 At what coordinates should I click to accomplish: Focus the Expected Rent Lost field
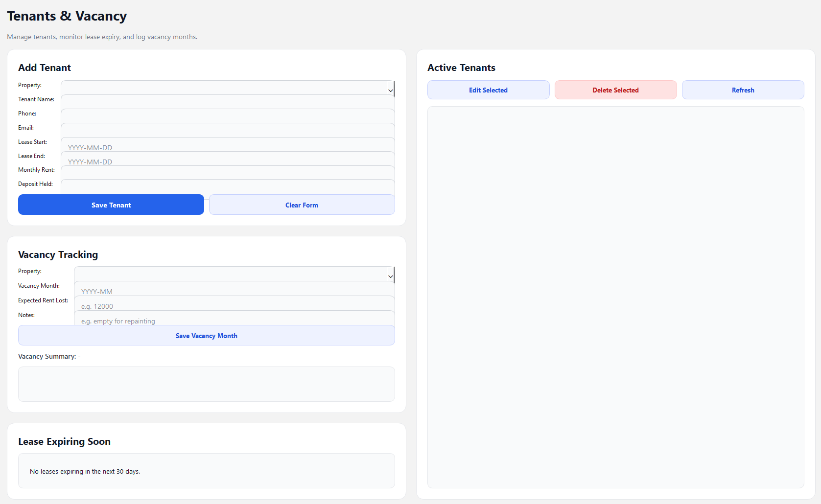(235, 303)
